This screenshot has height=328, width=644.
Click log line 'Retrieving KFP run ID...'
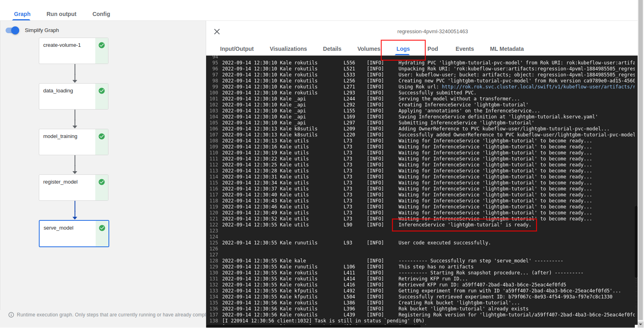tap(433, 279)
